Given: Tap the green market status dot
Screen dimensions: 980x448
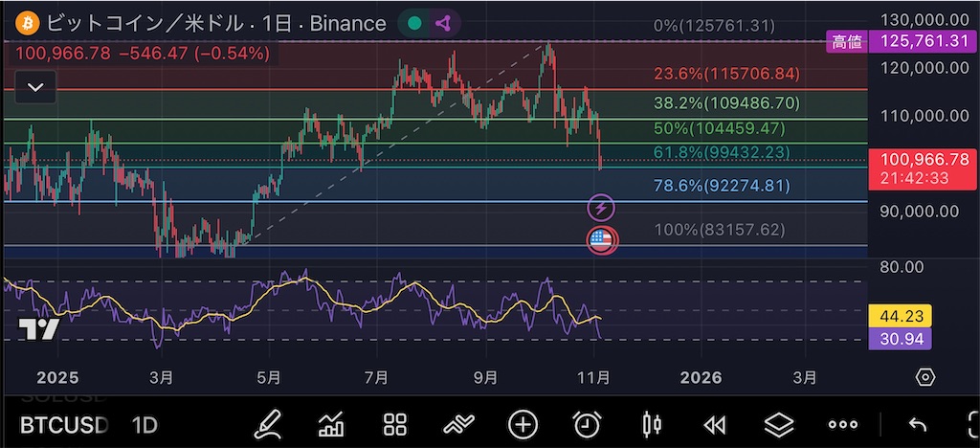Looking at the screenshot, I should point(413,24).
